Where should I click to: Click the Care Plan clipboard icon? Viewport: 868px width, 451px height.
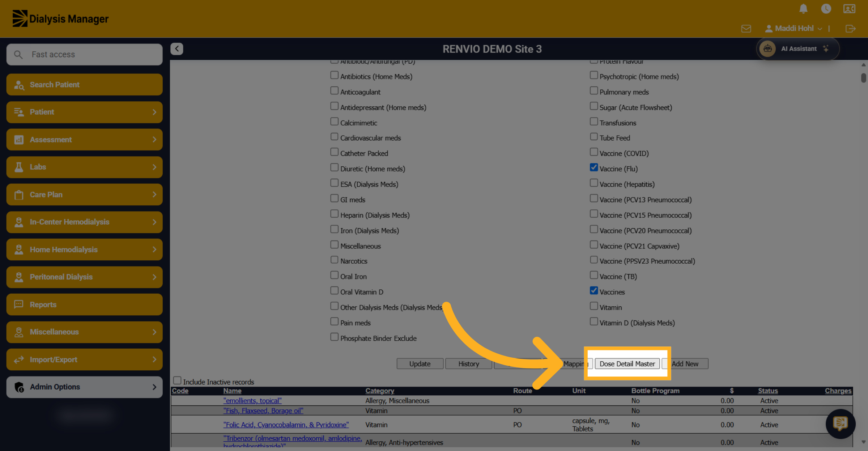pyautogui.click(x=19, y=195)
